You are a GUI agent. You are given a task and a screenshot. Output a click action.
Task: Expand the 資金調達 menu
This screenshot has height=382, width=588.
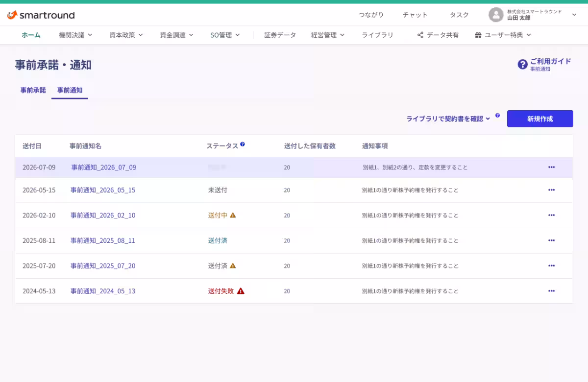tap(176, 35)
